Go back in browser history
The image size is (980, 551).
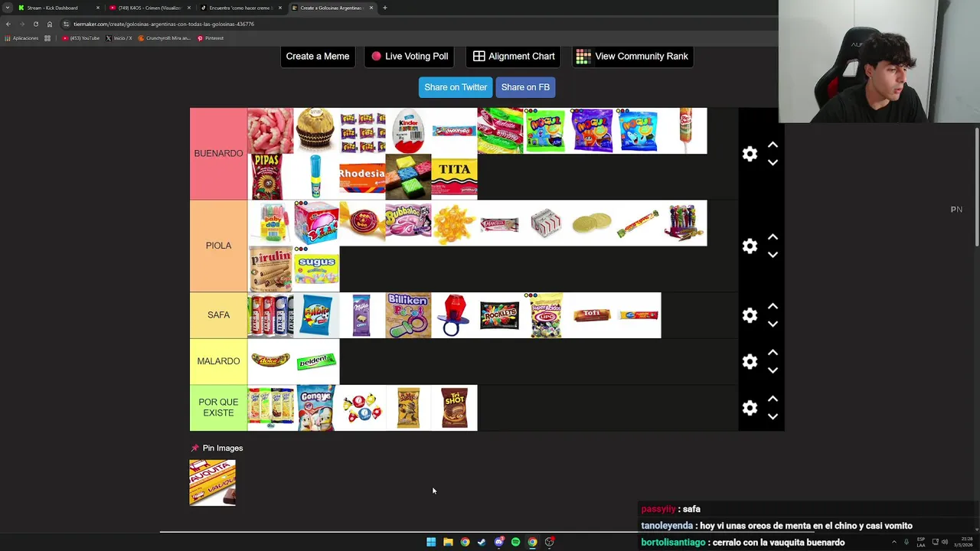[x=8, y=24]
